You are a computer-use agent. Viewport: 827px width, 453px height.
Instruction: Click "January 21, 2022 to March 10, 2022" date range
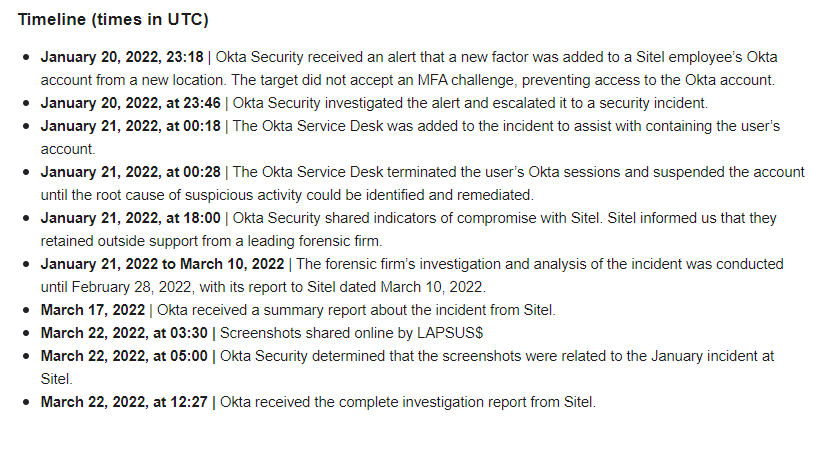tap(162, 264)
